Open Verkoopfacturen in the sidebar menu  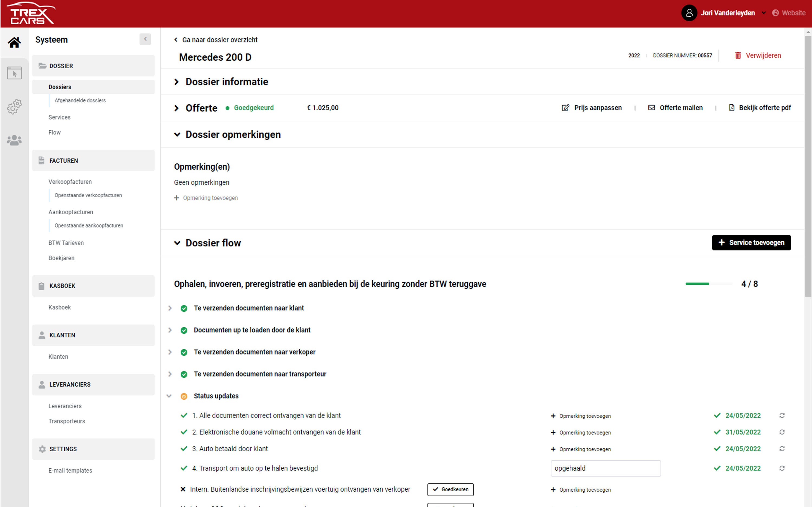70,182
